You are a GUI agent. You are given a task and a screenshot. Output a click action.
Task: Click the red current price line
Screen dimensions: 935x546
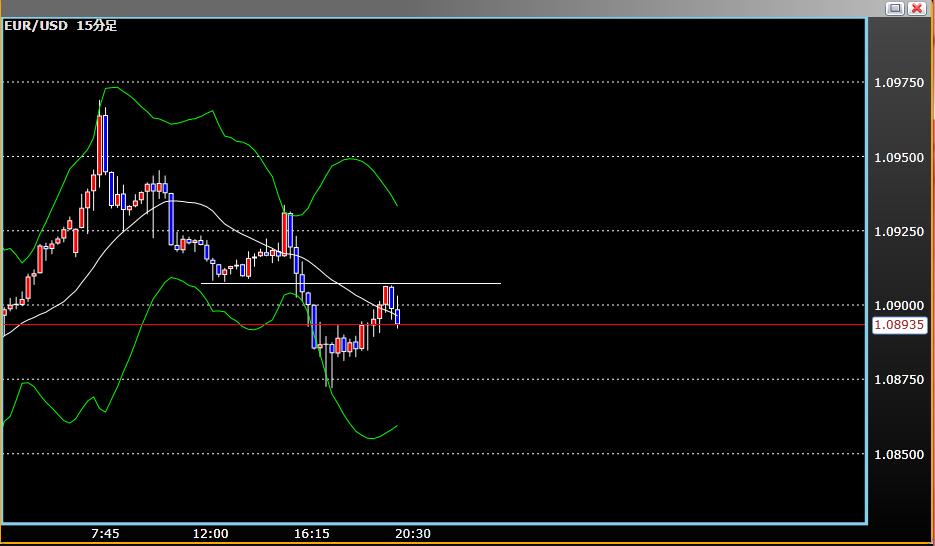pos(600,325)
